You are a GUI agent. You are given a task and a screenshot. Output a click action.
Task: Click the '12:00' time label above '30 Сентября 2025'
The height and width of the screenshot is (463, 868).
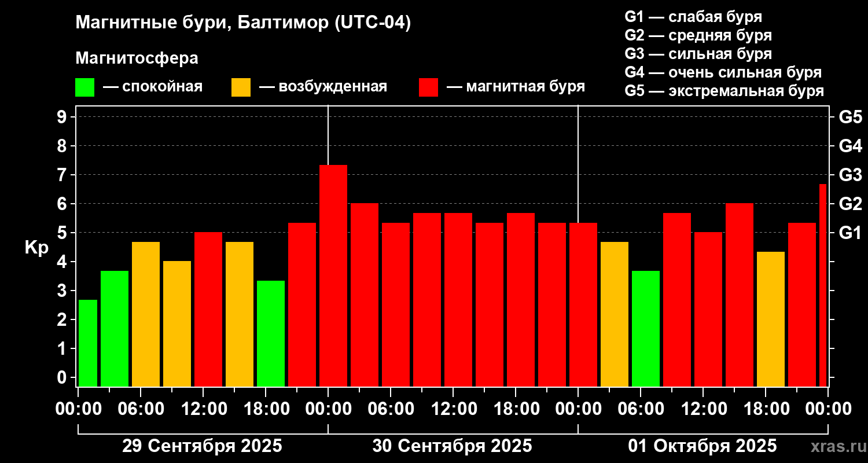click(453, 409)
